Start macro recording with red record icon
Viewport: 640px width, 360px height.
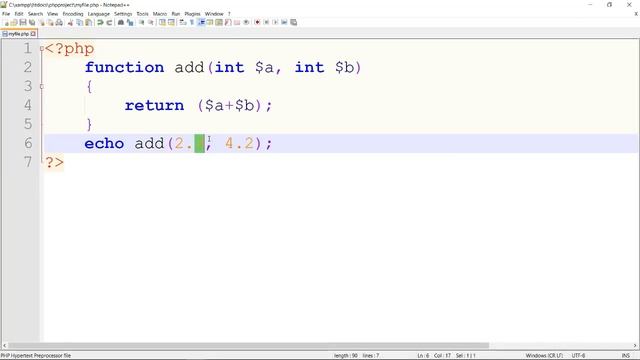pyautogui.click(x=257, y=22)
